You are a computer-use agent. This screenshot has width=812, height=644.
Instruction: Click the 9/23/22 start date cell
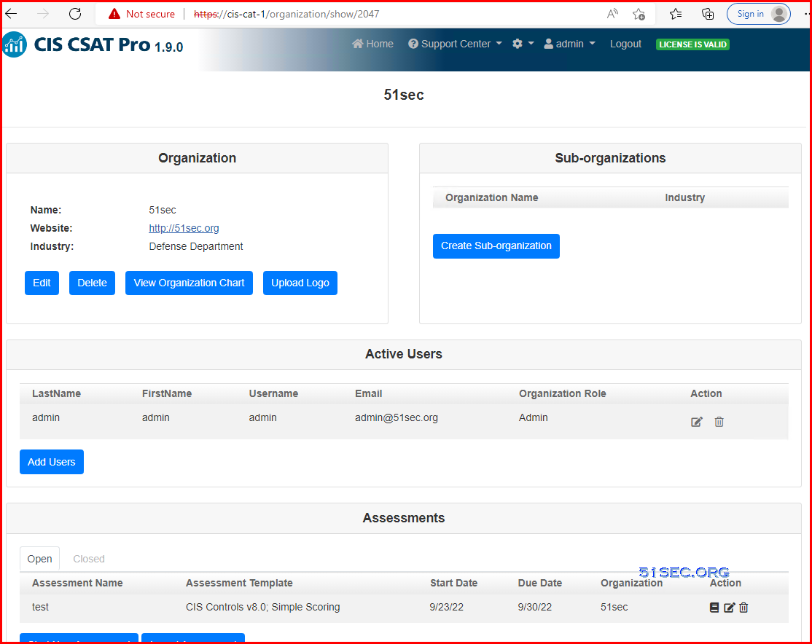pos(446,608)
